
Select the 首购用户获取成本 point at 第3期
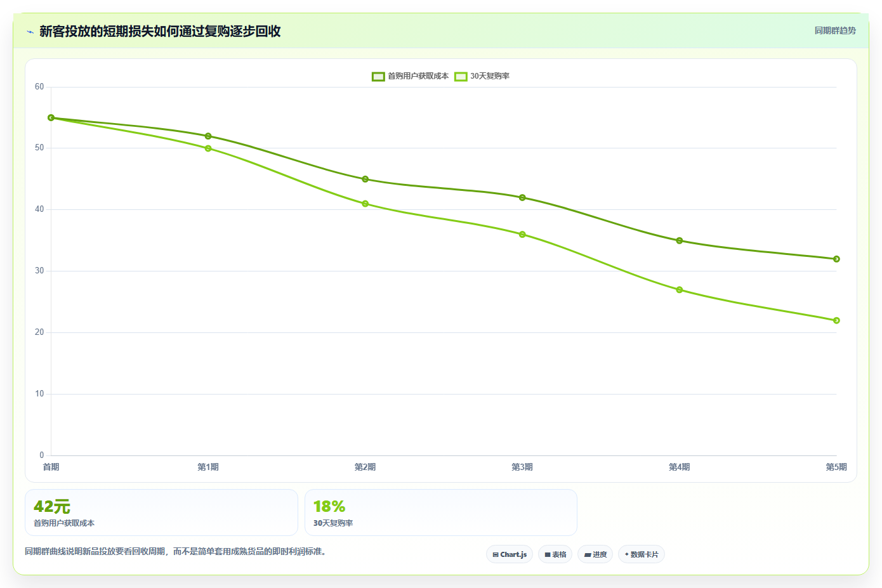pyautogui.click(x=522, y=198)
